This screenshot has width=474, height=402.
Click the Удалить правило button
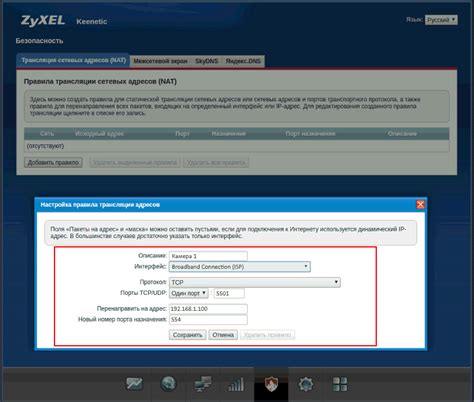pyautogui.click(x=267, y=335)
